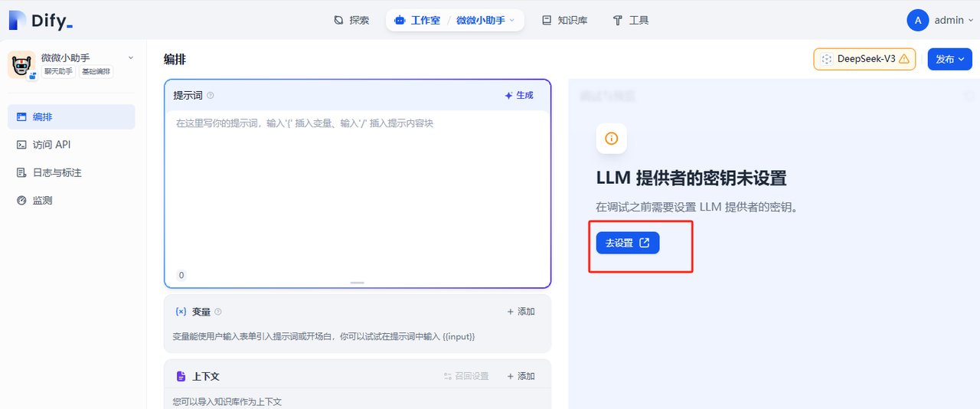Open the admin account dropdown arrow
Image resolution: width=980 pixels, height=409 pixels.
(972, 21)
